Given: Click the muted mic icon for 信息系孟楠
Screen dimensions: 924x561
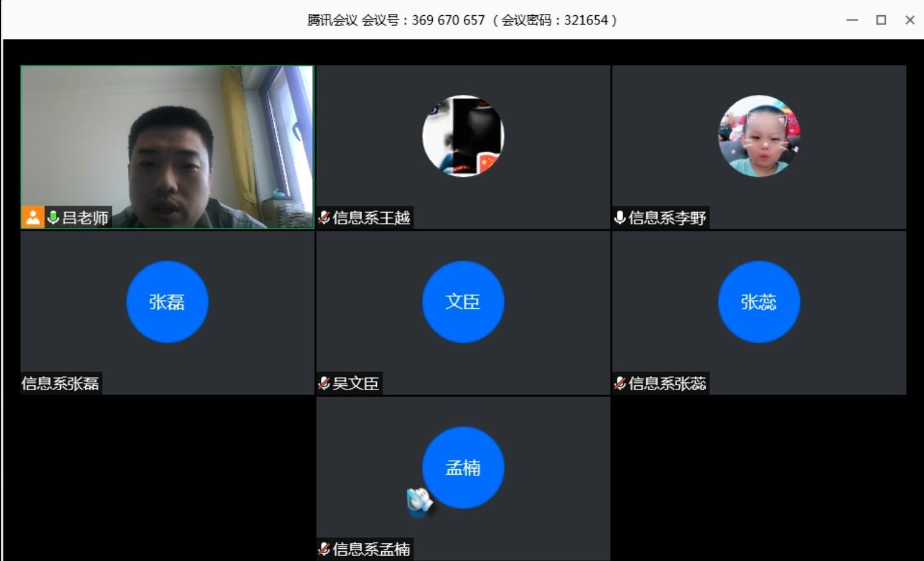Looking at the screenshot, I should [x=324, y=549].
